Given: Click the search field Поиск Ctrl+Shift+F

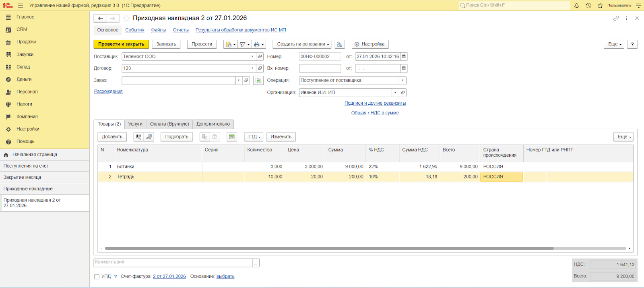Looking at the screenshot, I should click(x=514, y=6).
